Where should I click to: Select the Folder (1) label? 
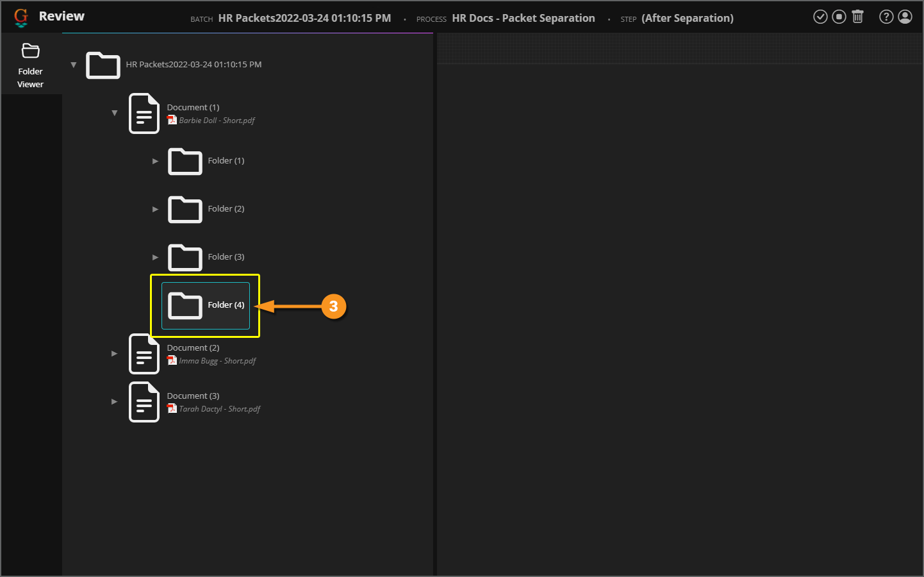pos(226,161)
